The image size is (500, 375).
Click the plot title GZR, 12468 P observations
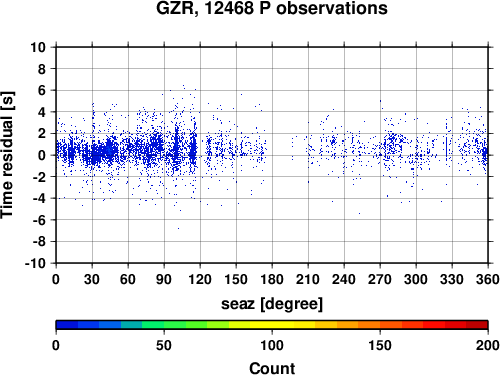click(272, 8)
